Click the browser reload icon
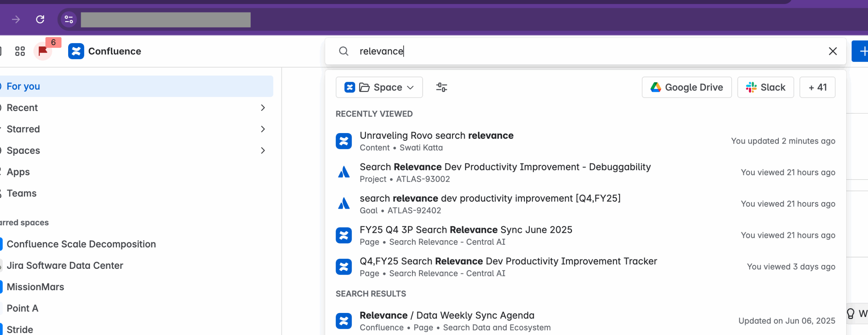Viewport: 868px width, 335px height. (40, 19)
